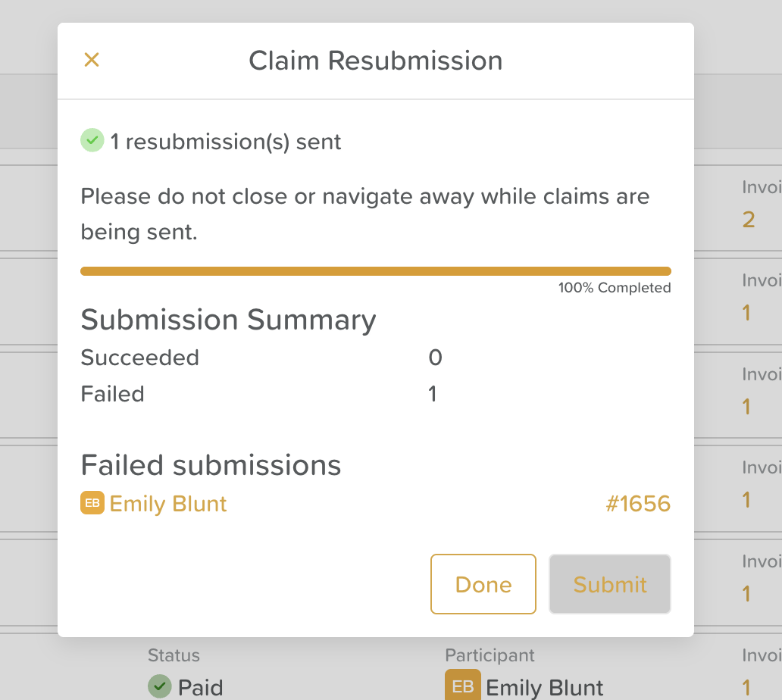Close the Claim Resubmission dialog with X
This screenshot has height=700, width=782.
[92, 60]
